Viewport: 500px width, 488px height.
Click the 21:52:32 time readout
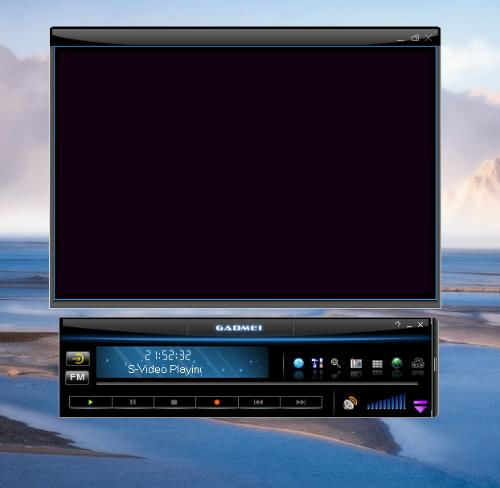[x=168, y=355]
